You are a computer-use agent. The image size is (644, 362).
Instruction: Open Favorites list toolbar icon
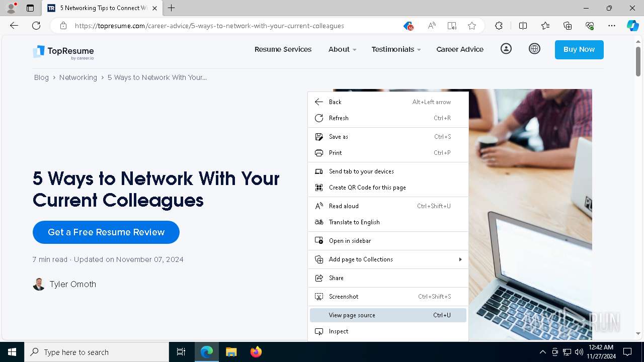[x=545, y=26]
